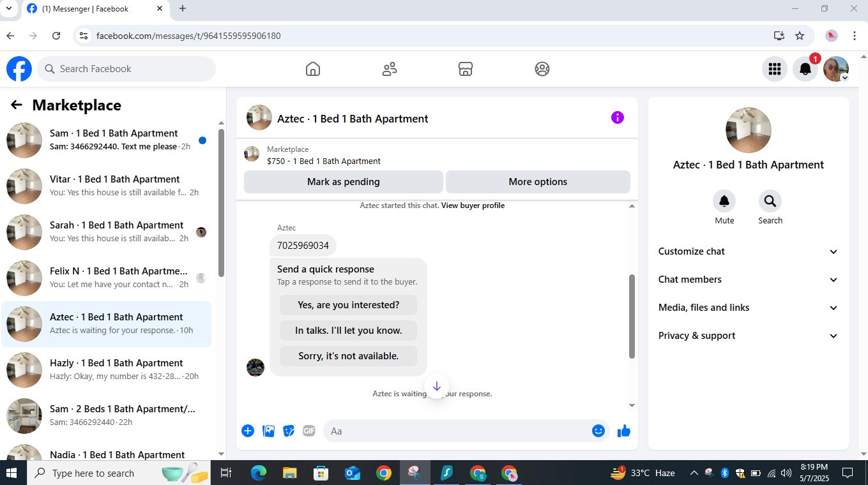The height and width of the screenshot is (485, 868).
Task: Open Hazly 1 Bed 1 Bath Apartment chat
Action: tap(106, 370)
